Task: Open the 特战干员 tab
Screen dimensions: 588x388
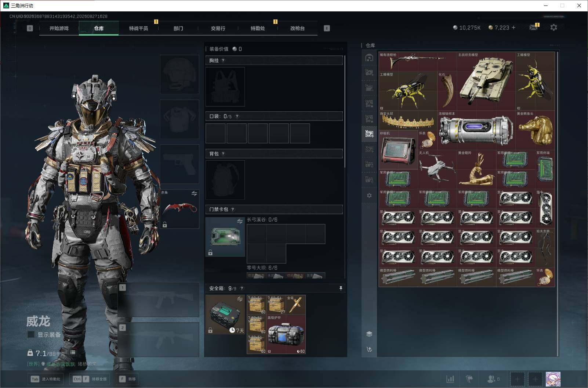Action: (x=138, y=28)
